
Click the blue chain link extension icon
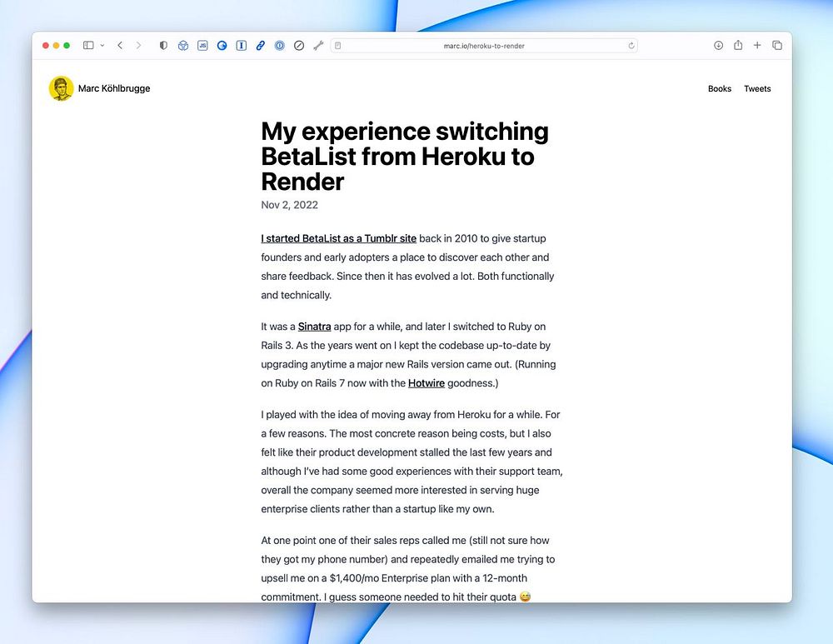260,46
